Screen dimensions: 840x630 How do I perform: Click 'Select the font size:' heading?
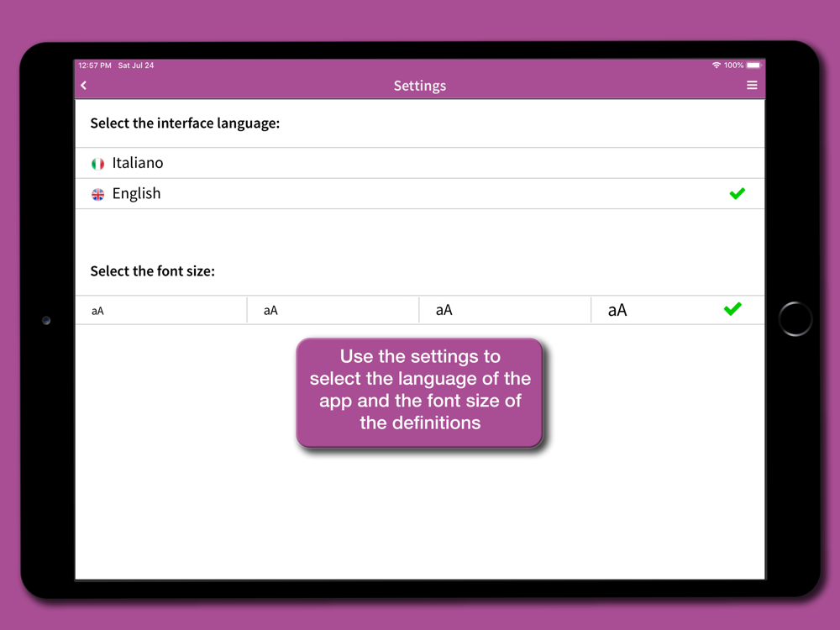152,271
